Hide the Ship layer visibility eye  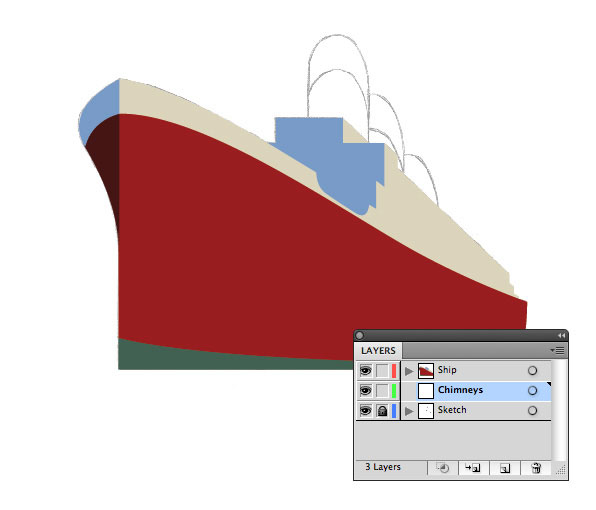tap(365, 371)
